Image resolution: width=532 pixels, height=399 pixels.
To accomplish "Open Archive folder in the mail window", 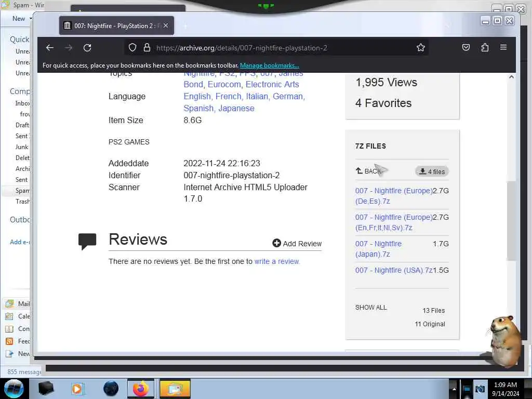I will click(x=22, y=169).
